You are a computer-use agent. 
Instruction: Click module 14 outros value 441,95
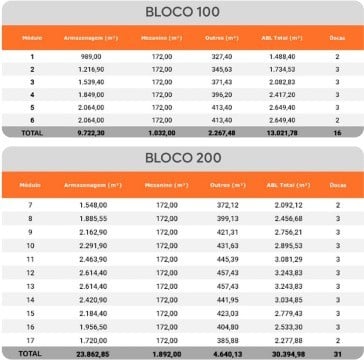228,300
